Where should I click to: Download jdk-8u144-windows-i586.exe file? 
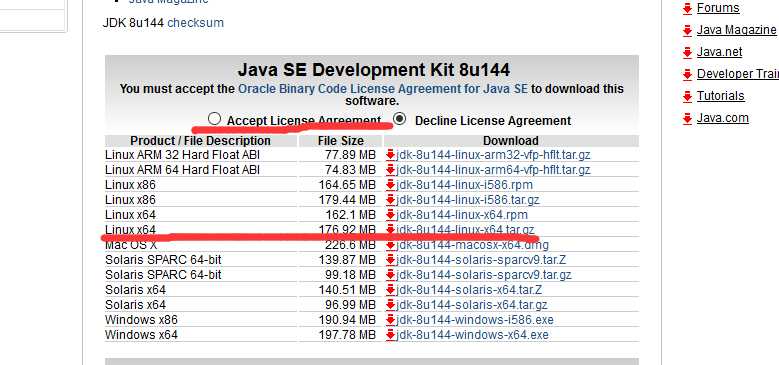pyautogui.click(x=474, y=319)
